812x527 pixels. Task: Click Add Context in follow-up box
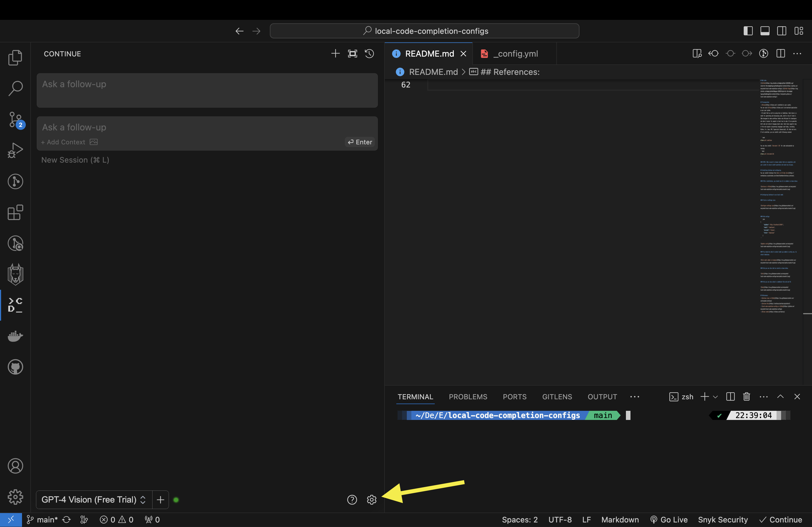point(63,142)
